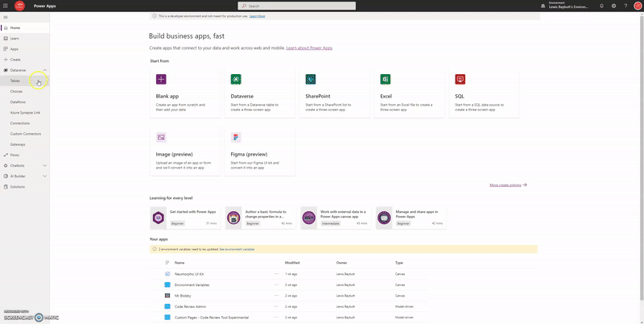Select the Excel start tile icon
Screen dimensions: 644x324
point(386,79)
